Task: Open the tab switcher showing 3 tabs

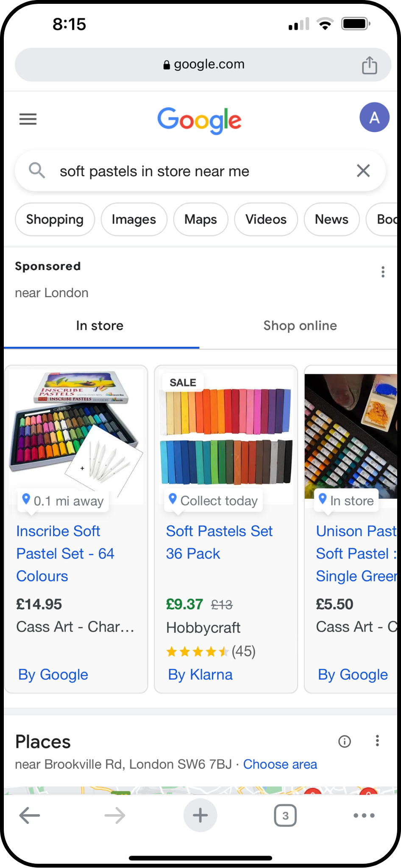Action: click(285, 815)
